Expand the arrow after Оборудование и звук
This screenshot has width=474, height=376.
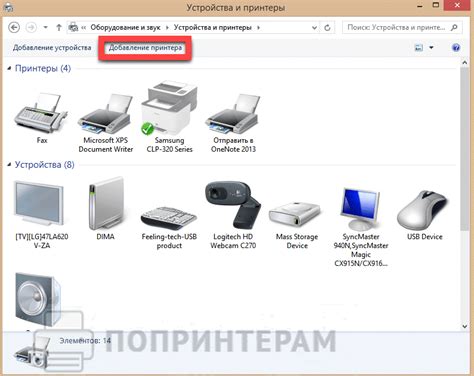tap(167, 28)
